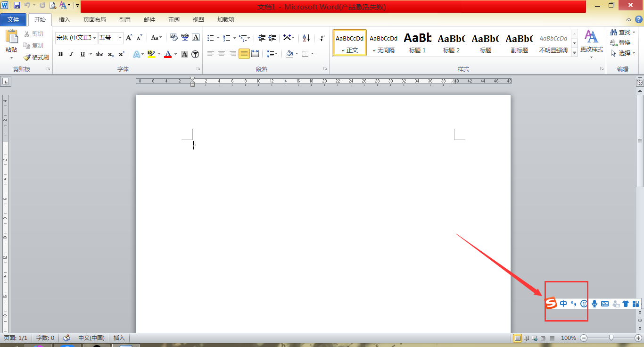Click the zoom slider handle
The width and height of the screenshot is (644, 347).
tap(611, 338)
